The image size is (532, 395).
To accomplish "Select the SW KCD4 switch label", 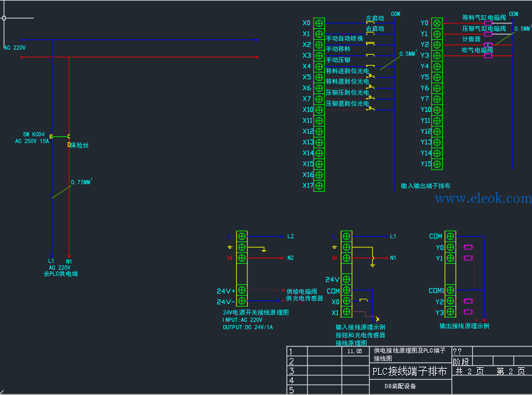I will tap(34, 135).
